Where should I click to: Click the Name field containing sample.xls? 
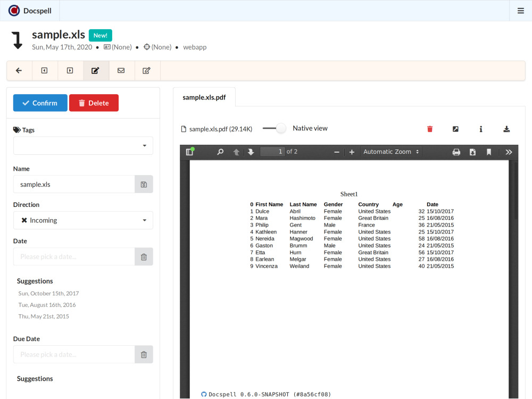(74, 185)
